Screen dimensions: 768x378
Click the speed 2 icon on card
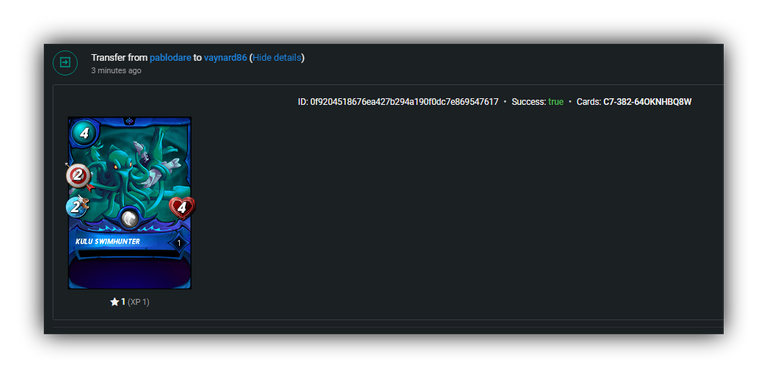(x=77, y=206)
